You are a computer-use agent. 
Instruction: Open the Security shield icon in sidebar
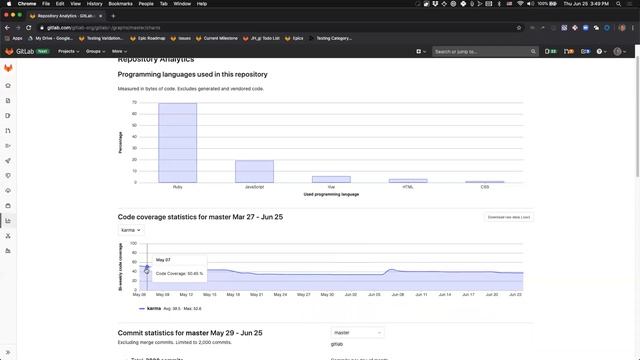click(x=8, y=176)
